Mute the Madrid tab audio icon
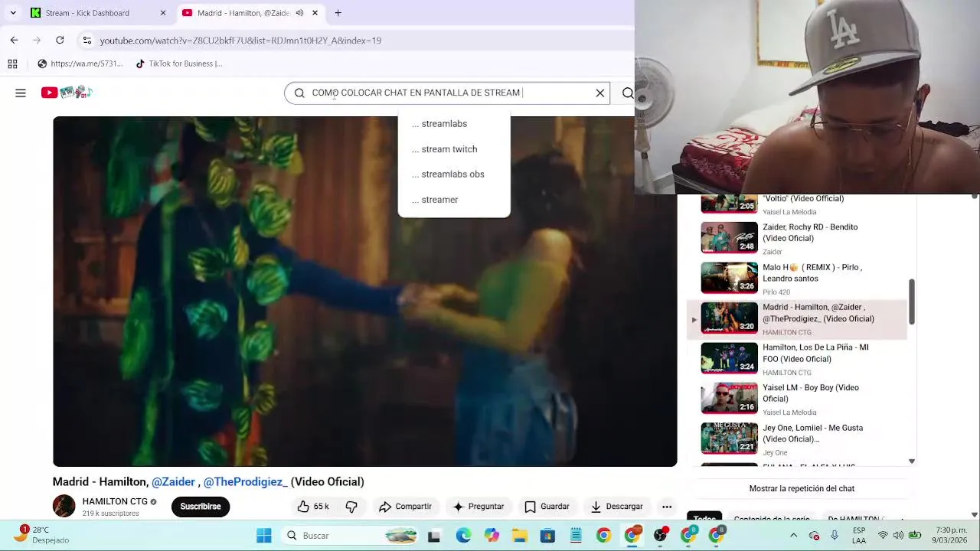 tap(299, 13)
